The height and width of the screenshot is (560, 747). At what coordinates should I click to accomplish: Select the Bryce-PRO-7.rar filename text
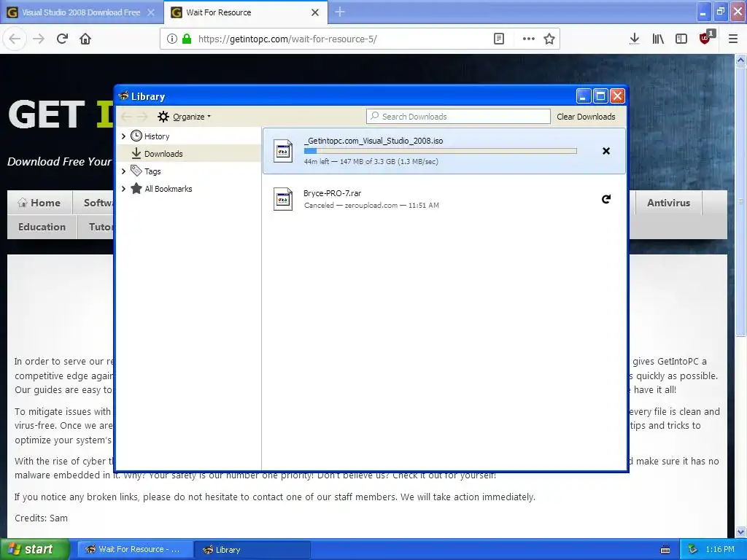coord(332,193)
